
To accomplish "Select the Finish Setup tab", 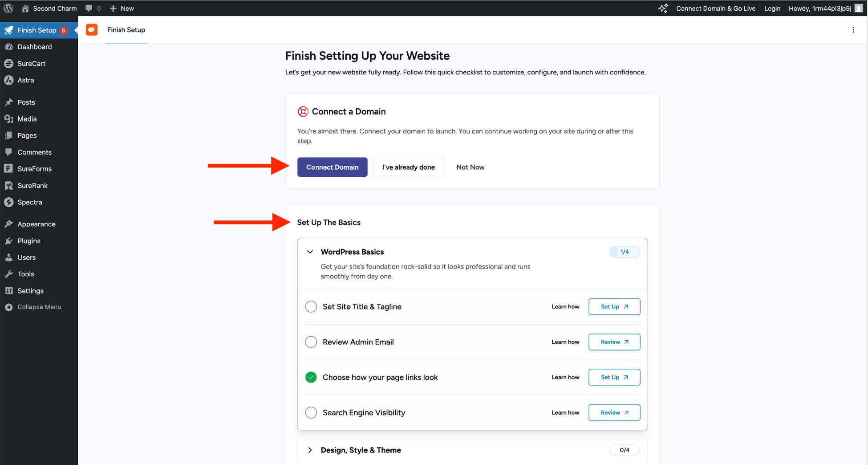I will (126, 30).
